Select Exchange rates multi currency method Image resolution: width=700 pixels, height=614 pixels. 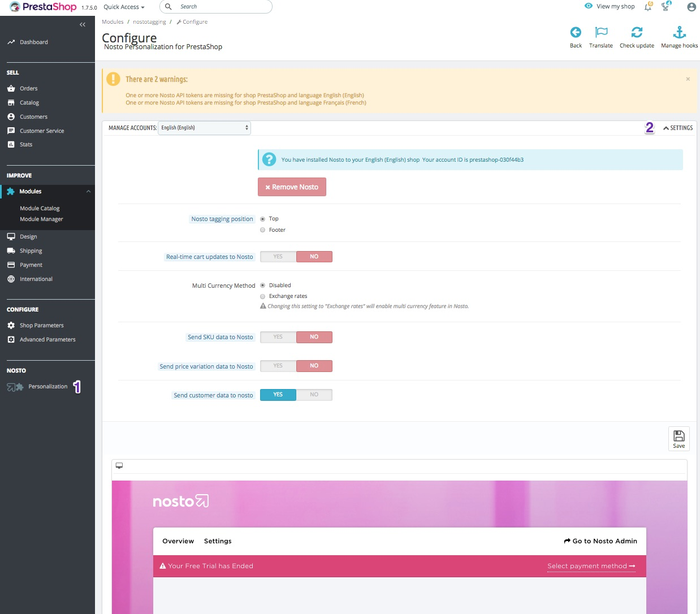(262, 296)
